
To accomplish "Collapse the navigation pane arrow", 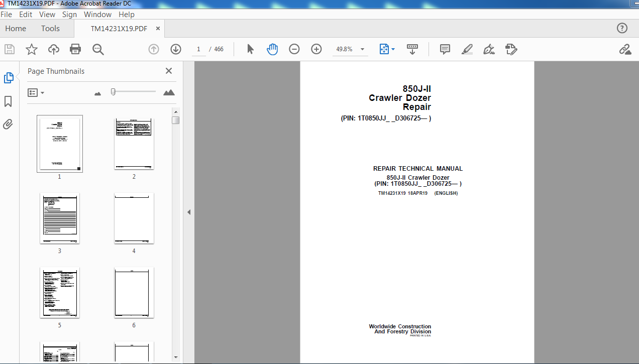I will click(x=189, y=212).
